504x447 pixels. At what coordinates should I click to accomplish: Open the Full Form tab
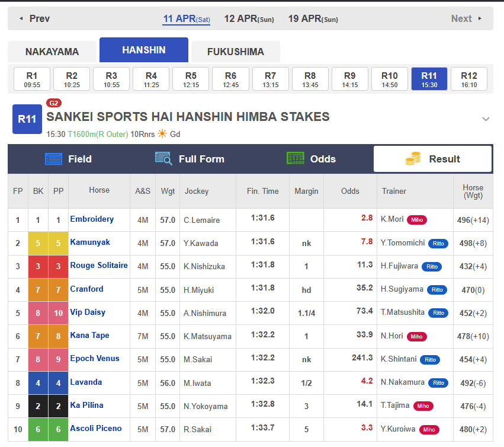tap(190, 159)
